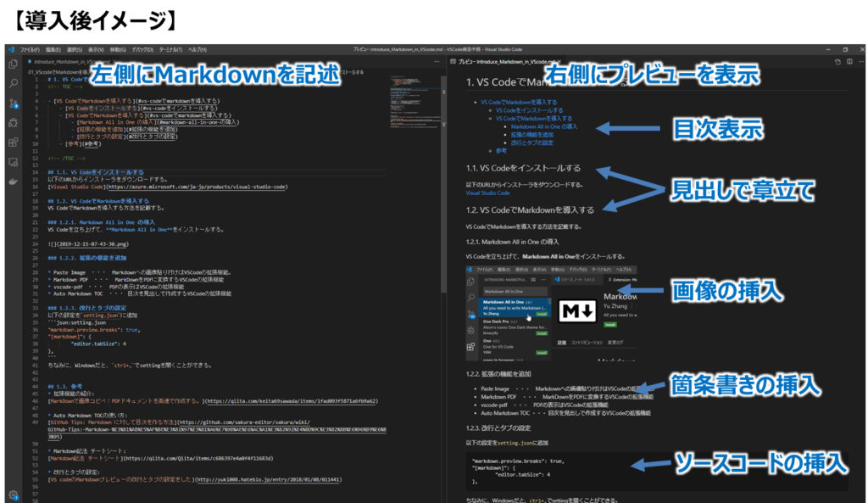Collapse the fold arrow at editor line 4
Screen dimensions: 868x503
click(x=44, y=102)
